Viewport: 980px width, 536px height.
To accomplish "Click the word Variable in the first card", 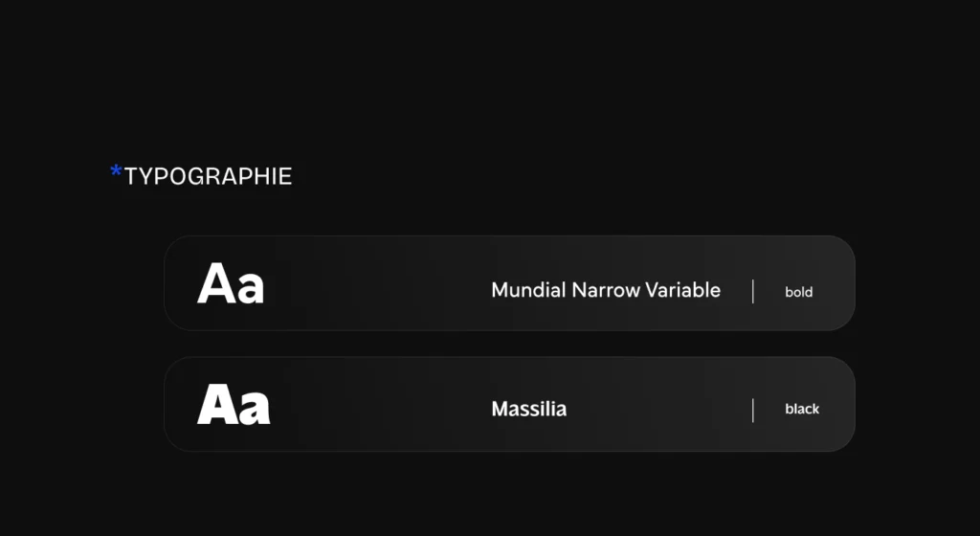I will pos(683,290).
